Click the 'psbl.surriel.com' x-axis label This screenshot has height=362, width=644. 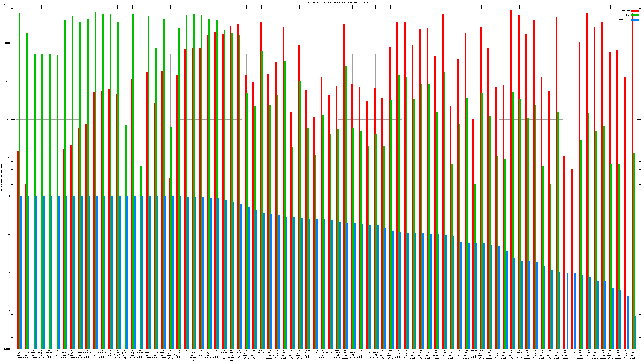click(79, 354)
